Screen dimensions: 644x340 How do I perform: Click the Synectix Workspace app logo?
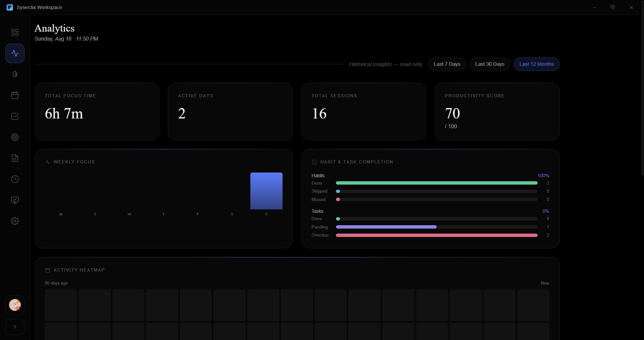[10, 7]
